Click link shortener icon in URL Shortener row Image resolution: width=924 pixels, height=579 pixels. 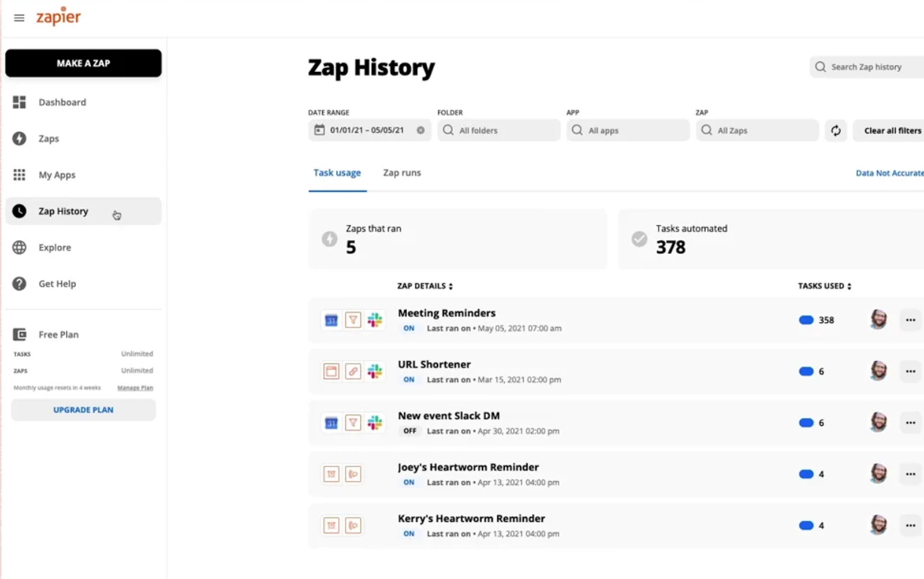(353, 372)
